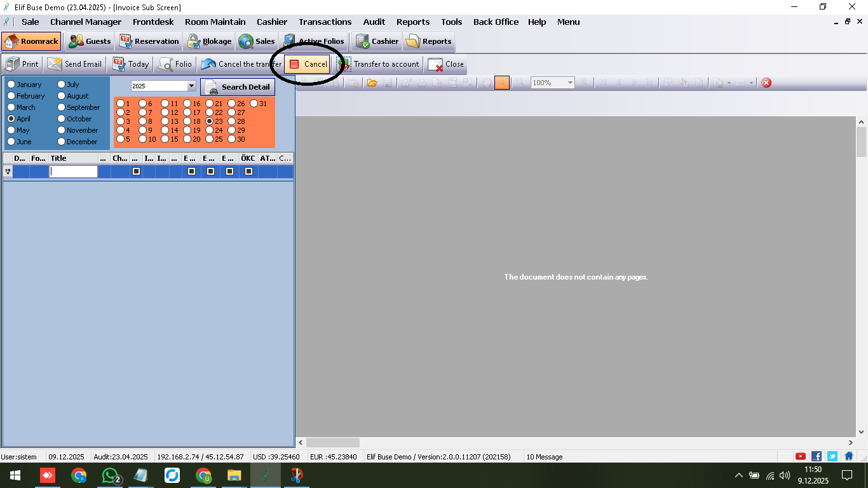Click the Title filter input field
The image size is (868, 488).
(x=74, y=172)
